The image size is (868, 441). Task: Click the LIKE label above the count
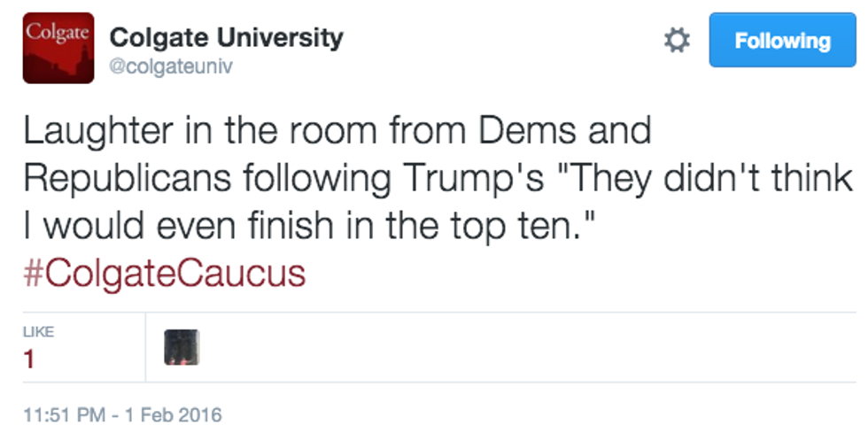pyautogui.click(x=39, y=332)
